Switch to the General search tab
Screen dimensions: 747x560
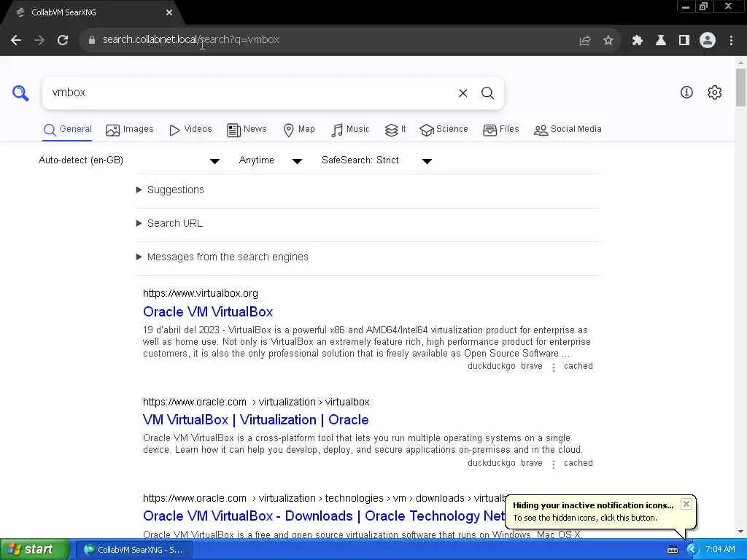(67, 130)
